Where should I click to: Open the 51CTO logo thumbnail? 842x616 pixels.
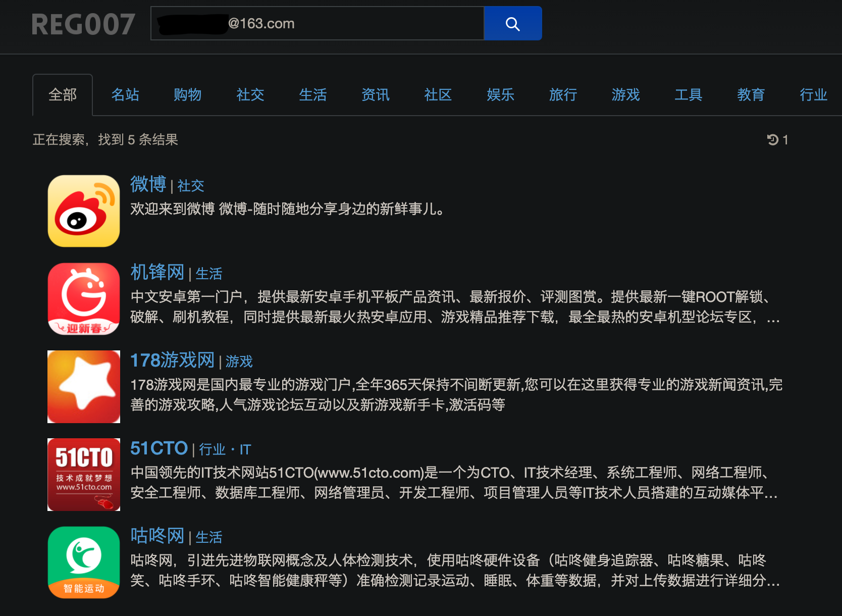[84, 475]
